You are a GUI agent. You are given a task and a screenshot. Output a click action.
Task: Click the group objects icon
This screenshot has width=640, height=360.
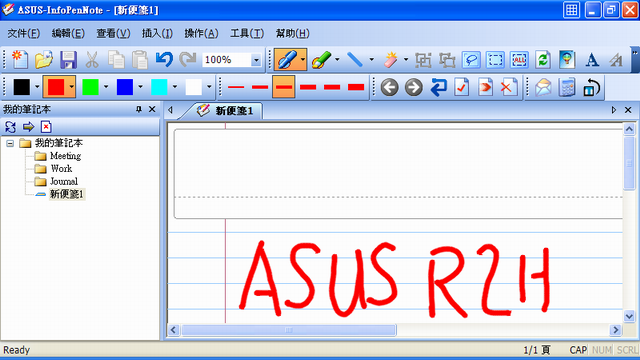pos(423,60)
